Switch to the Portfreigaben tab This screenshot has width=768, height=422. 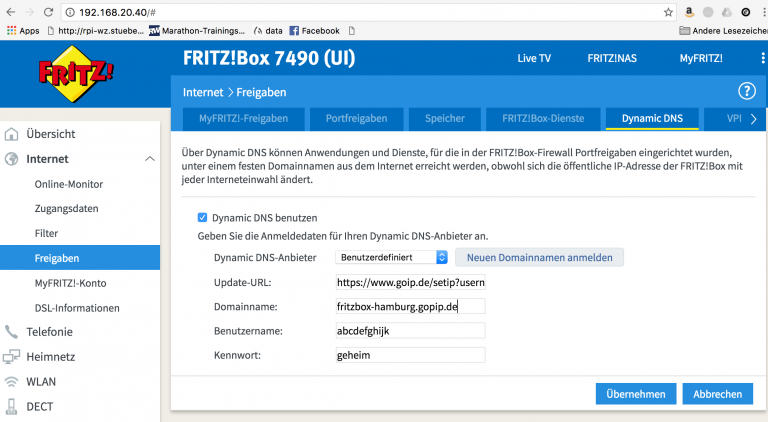356,119
